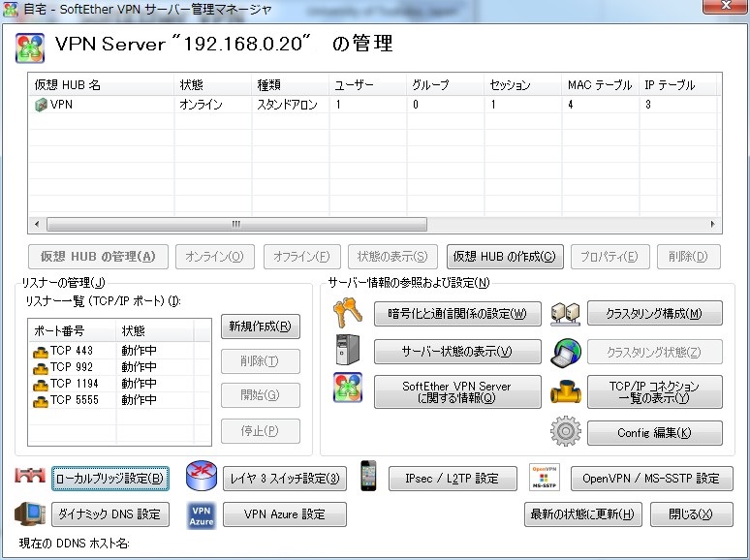The image size is (750, 560).
Task: Sort by 状態 column in hub list
Action: point(213,85)
